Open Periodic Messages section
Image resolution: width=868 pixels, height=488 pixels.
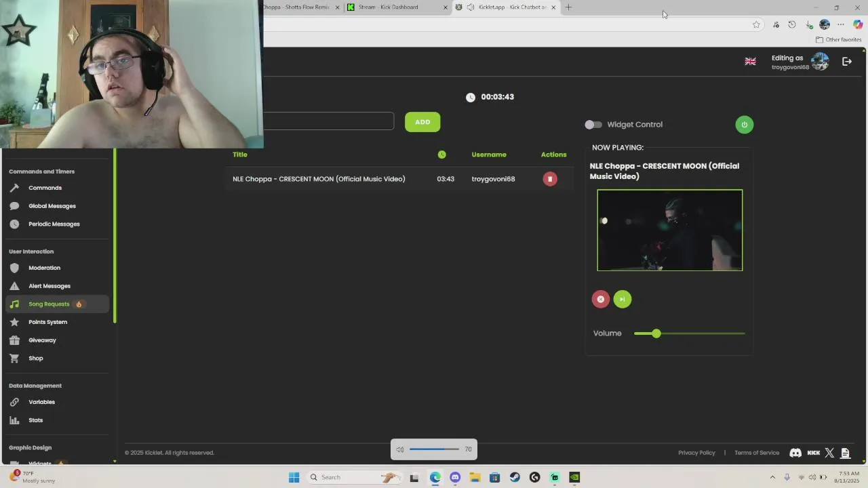click(54, 224)
